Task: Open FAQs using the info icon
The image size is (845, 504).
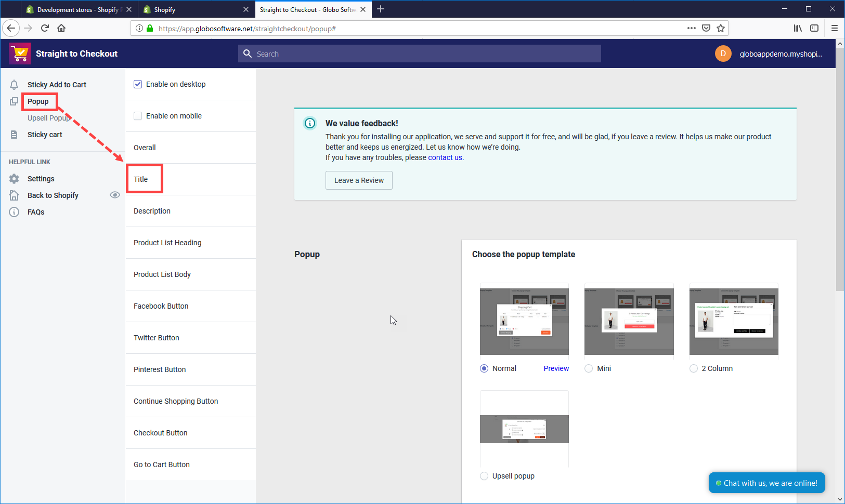Action: coord(14,211)
